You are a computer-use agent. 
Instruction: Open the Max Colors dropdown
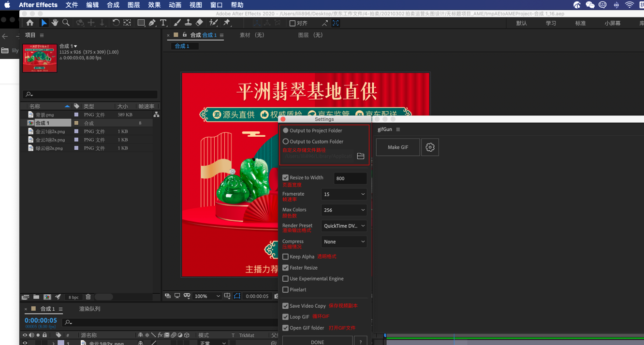344,210
